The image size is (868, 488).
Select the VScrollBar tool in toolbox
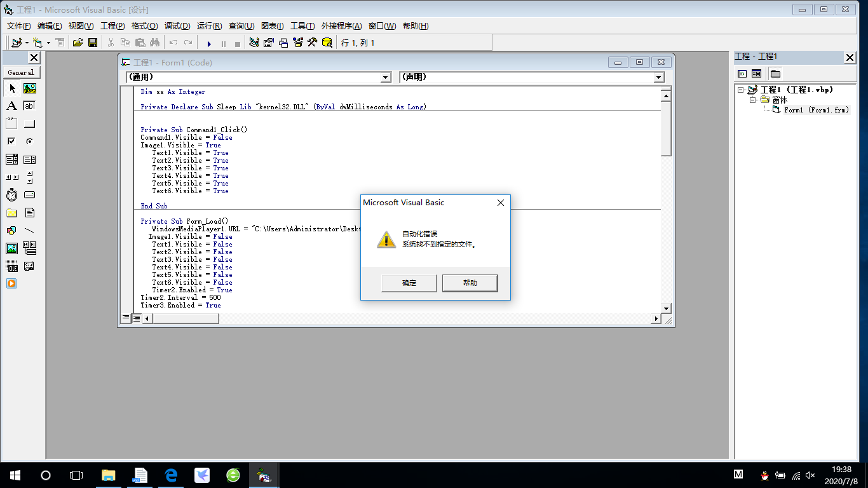pyautogui.click(x=30, y=177)
